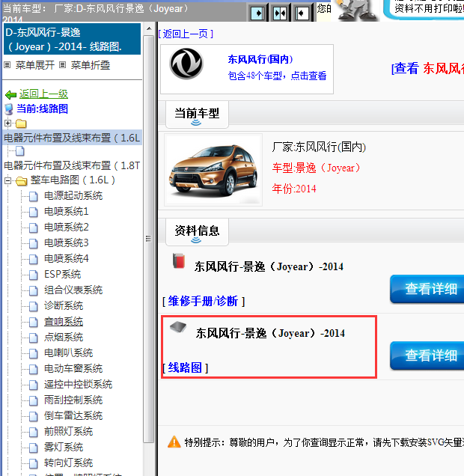Viewport: 464px width, 476px height.
Task: Open 遥控中控锁系统 diagram
Action: click(x=78, y=385)
